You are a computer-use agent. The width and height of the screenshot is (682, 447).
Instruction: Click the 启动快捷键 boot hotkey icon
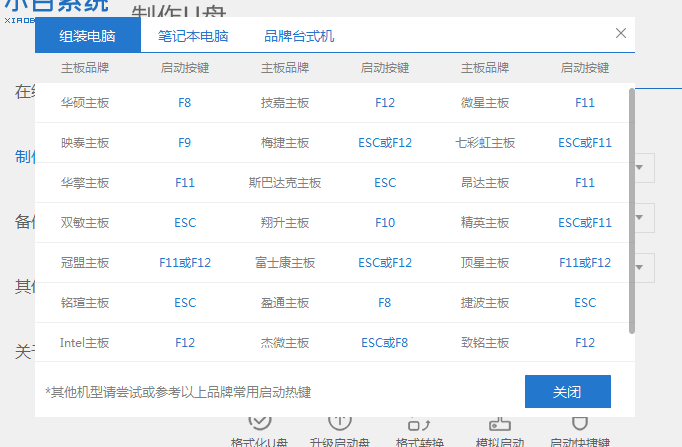click(579, 424)
